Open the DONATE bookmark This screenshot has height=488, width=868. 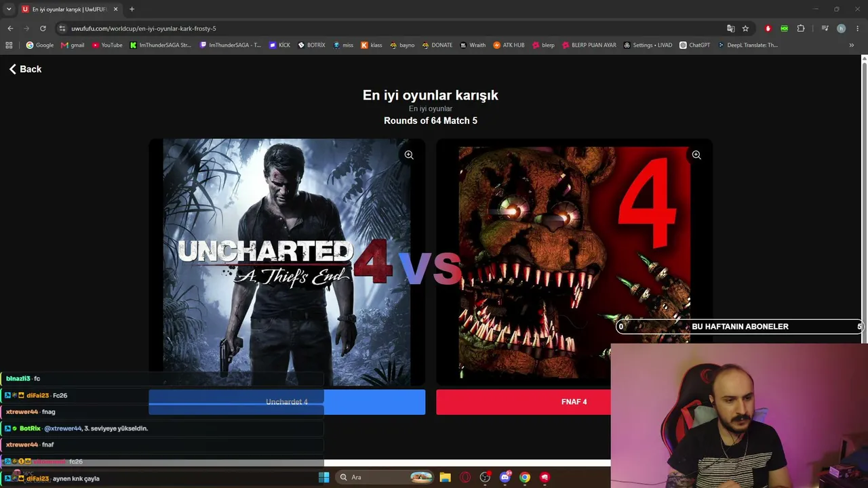(437, 45)
